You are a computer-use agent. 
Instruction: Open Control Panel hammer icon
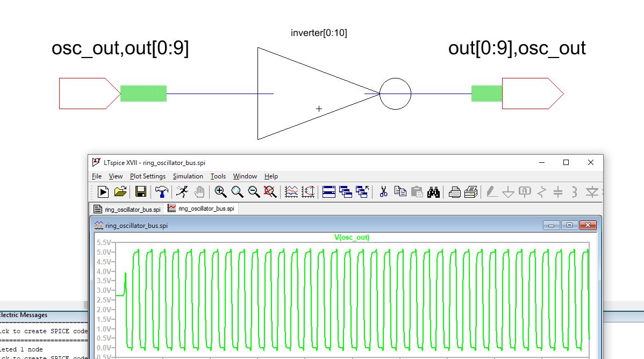click(x=161, y=191)
